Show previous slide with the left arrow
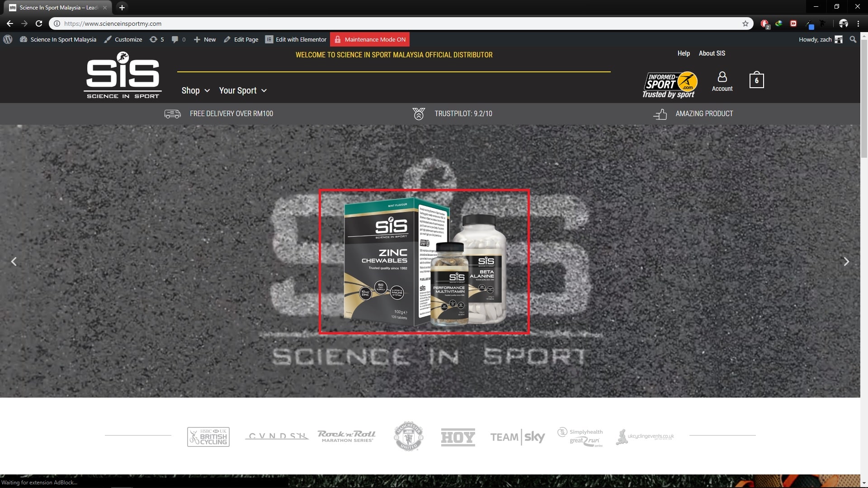Viewport: 868px width, 488px height. pyautogui.click(x=14, y=261)
